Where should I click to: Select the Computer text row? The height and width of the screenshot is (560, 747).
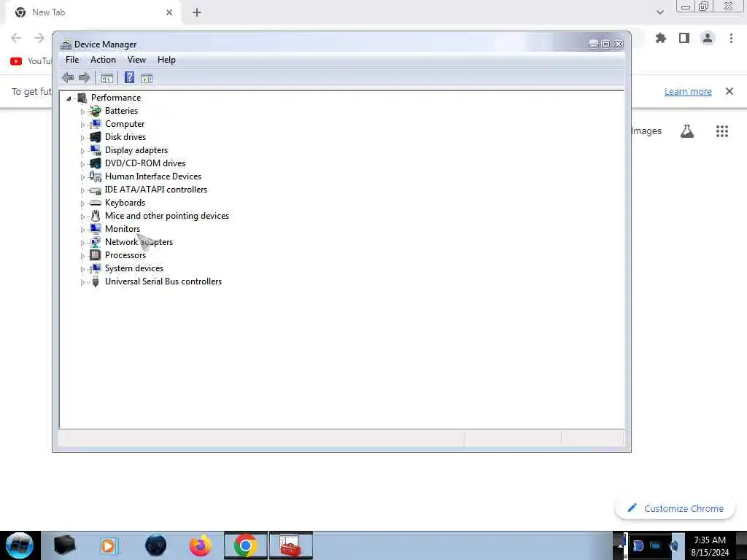pos(125,124)
